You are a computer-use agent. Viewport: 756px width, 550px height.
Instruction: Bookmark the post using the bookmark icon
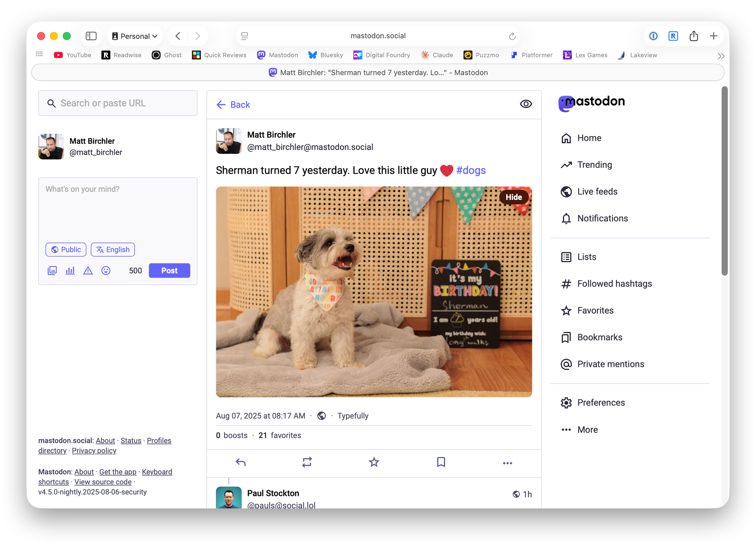441,462
